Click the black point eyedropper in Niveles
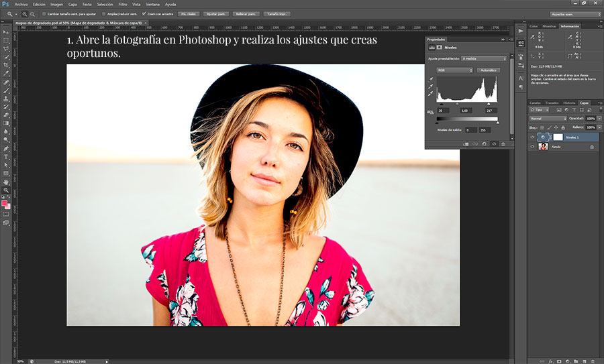This screenshot has width=604, height=364. point(432,79)
